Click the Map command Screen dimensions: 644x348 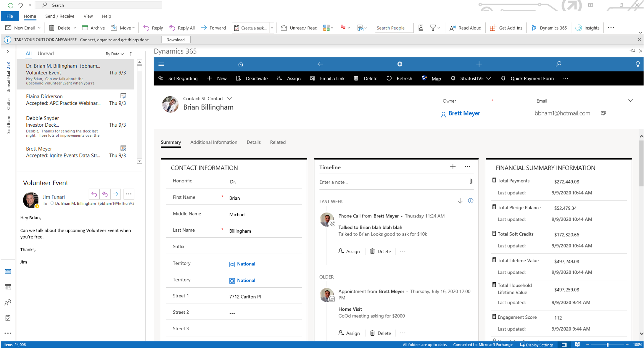(x=431, y=78)
